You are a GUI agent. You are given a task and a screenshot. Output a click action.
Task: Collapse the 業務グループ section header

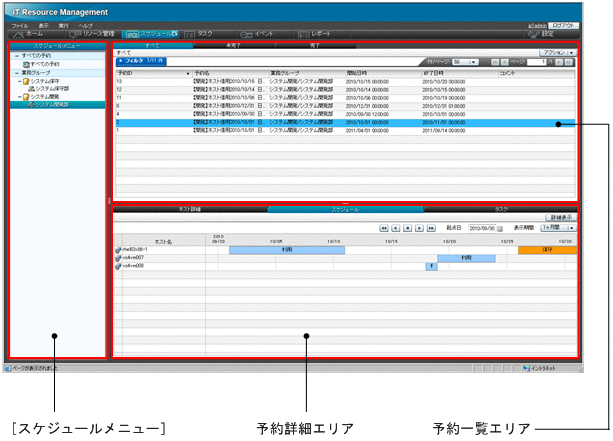(x=17, y=73)
